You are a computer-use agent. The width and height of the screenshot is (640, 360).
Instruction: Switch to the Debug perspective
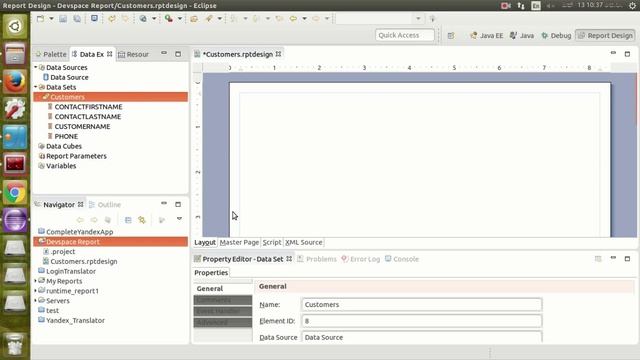(556, 36)
